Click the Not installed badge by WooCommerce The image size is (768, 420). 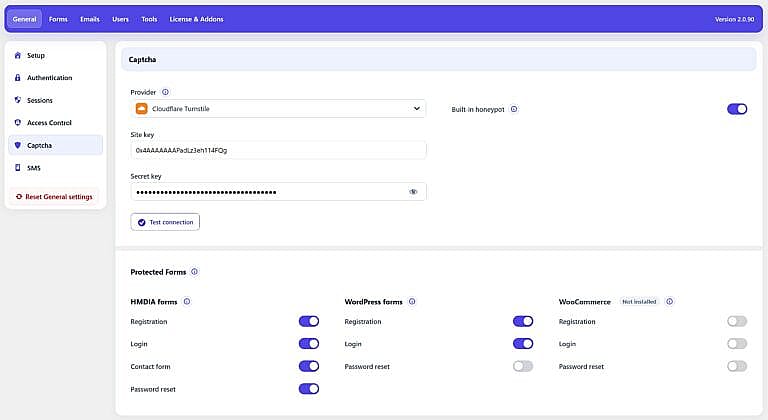click(x=639, y=302)
